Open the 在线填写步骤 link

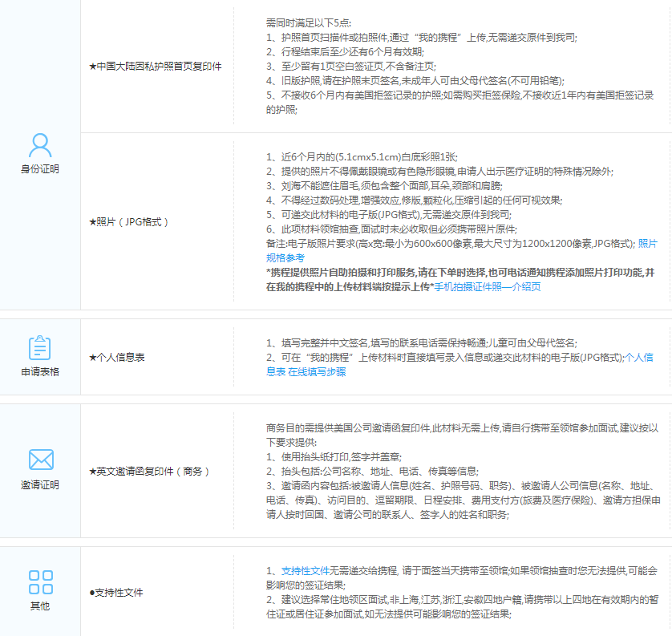tap(318, 372)
